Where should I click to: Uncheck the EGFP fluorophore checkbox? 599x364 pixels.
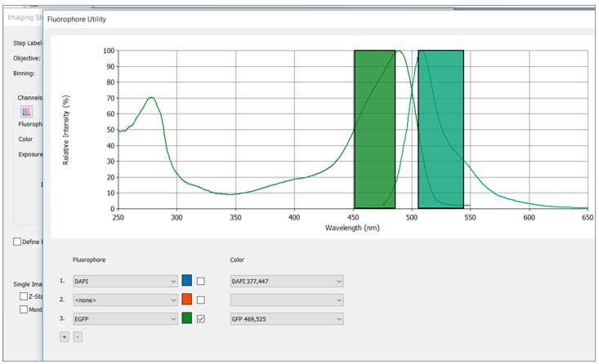tap(201, 318)
